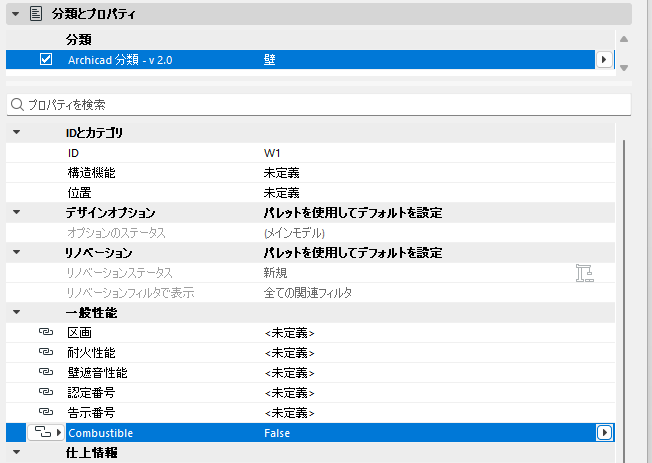Click the プロパティを検索 search field
Image resolution: width=652 pixels, height=463 pixels.
point(319,104)
